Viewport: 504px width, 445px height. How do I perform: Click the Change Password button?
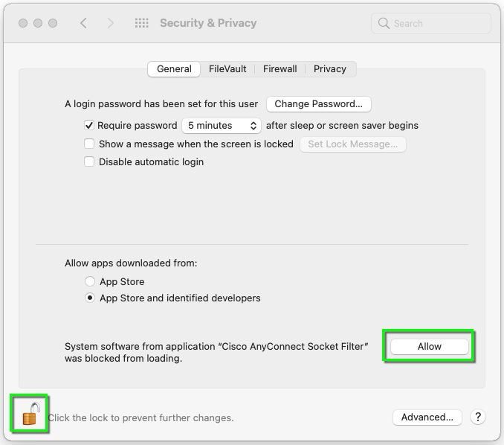pyautogui.click(x=318, y=104)
